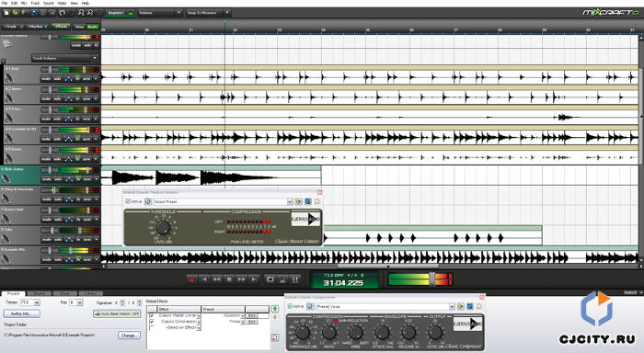Image resolution: width=644 pixels, height=353 pixels.
Task: Click the Master Limiter save preset icon
Action: pyautogui.click(x=307, y=201)
